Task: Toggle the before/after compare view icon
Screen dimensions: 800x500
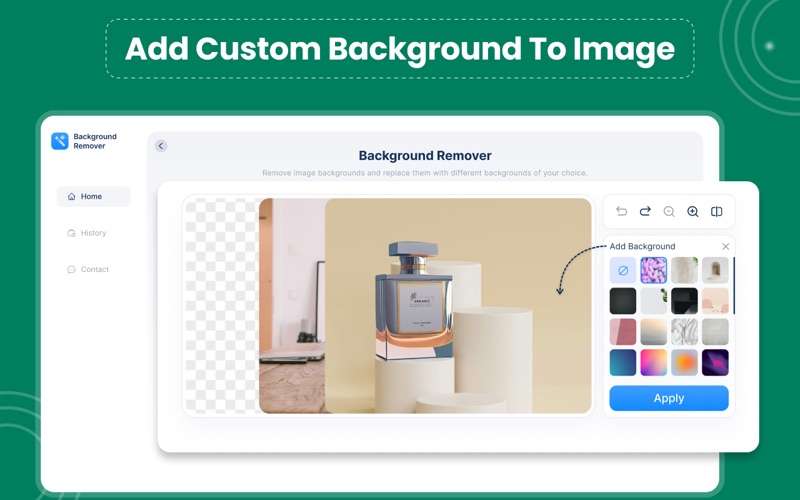Action: coord(717,211)
